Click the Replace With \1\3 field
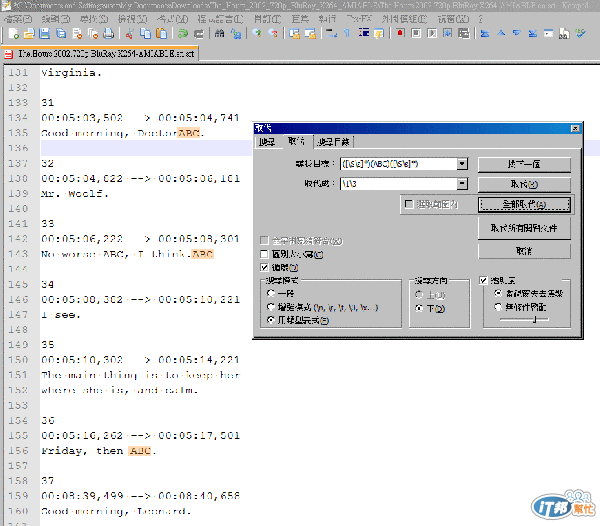Screen dimensions: 600x526 (398, 184)
